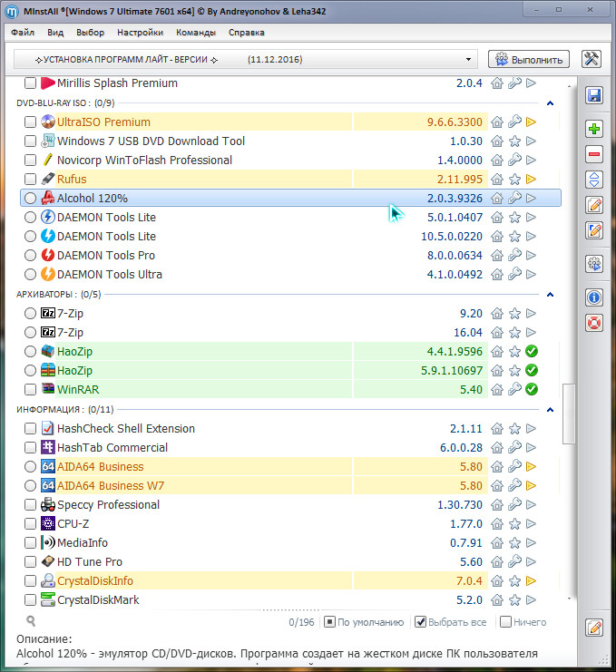Viewport: 616px width, 672px height.
Task: Click the green checkmark for HaoZip 4.4.1.9596
Action: point(532,352)
